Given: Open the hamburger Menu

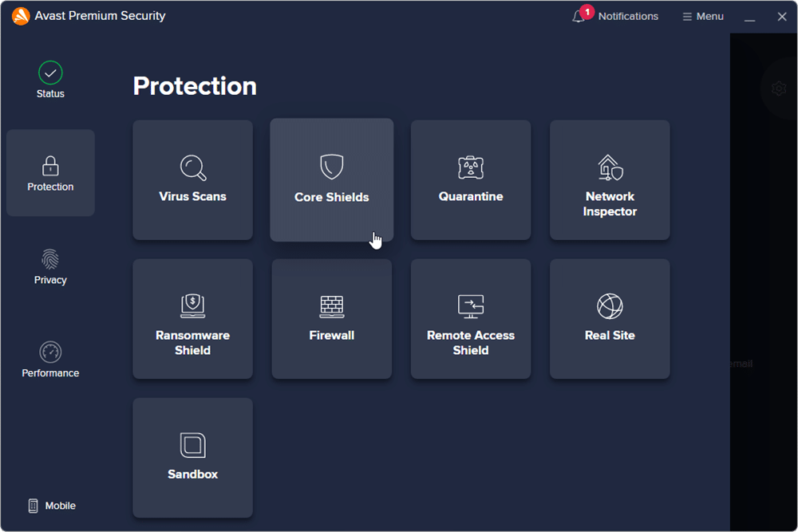Looking at the screenshot, I should tap(702, 16).
